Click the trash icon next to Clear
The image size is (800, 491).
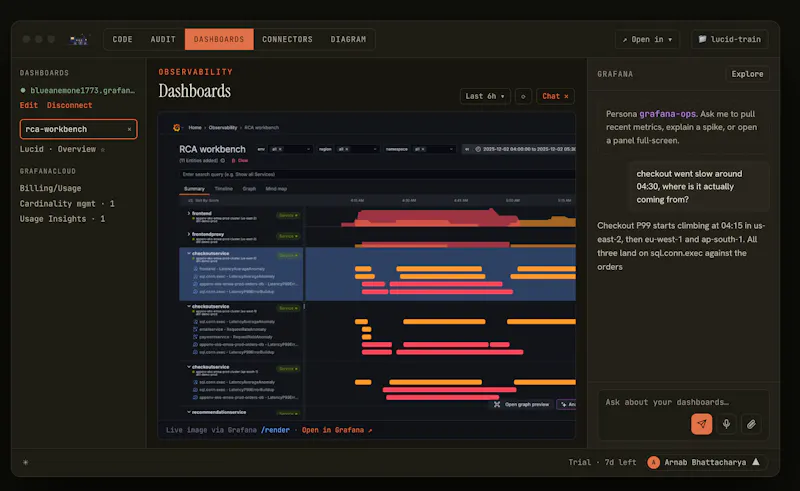point(233,160)
